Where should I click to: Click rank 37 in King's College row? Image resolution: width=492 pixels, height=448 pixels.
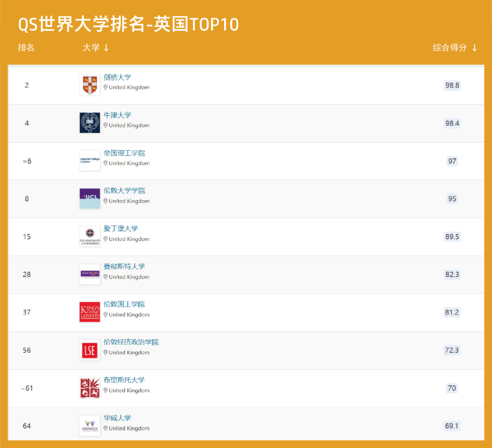(x=27, y=312)
